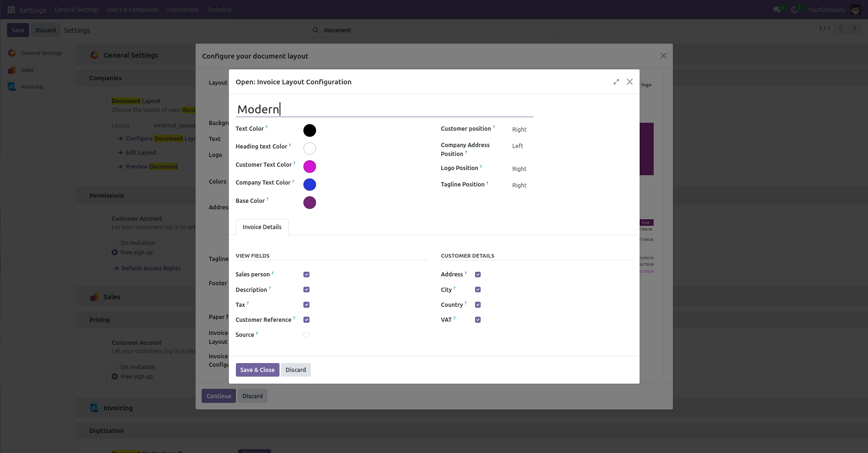Screen dimensions: 868x453
Task: Select the Invoice Details tab
Action: click(x=262, y=227)
